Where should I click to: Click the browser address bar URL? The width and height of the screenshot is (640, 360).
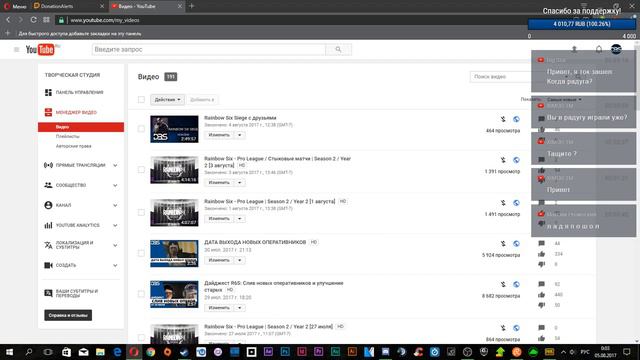(105, 20)
